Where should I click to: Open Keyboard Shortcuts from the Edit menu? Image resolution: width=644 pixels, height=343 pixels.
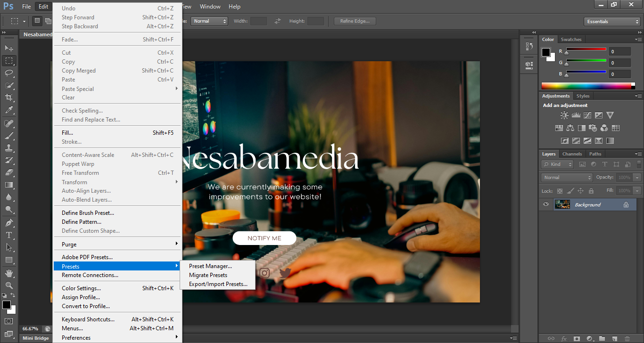click(88, 319)
